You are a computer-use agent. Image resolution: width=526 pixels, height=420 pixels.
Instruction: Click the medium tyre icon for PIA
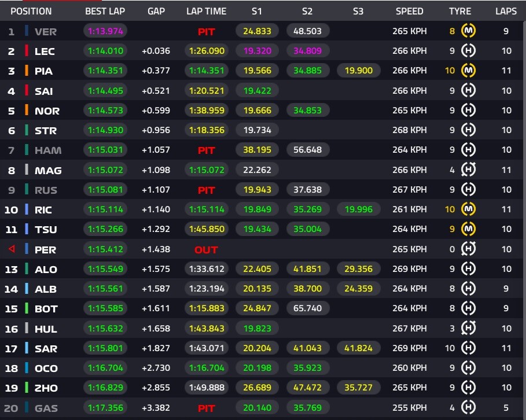click(468, 71)
